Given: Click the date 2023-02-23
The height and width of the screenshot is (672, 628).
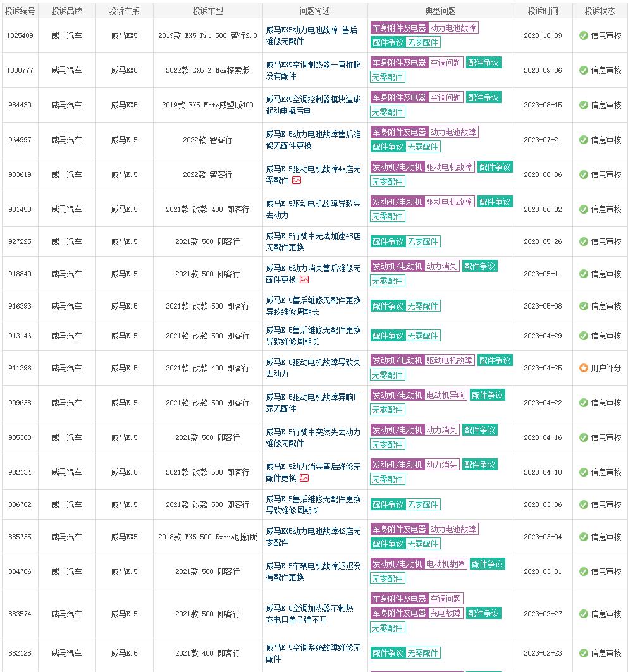Looking at the screenshot, I should (x=543, y=653).
